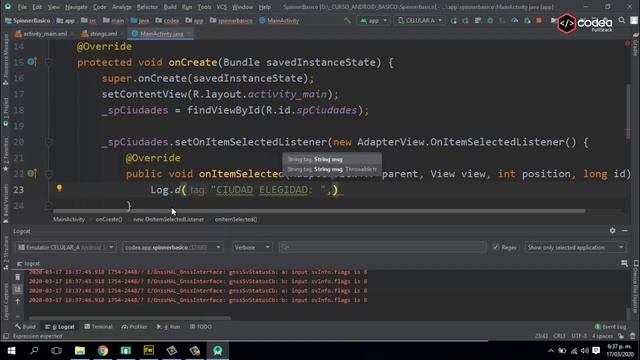Open the Event Log button
Screen dimensions: 640x360
pos(610,327)
